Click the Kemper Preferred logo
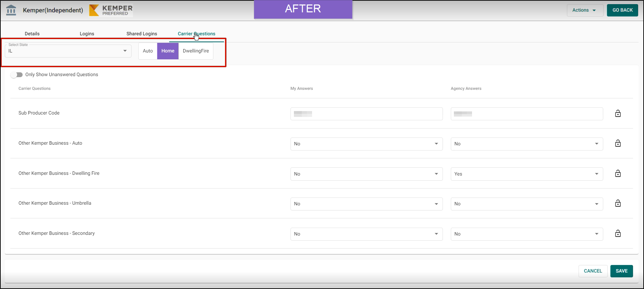Image resolution: width=644 pixels, height=289 pixels. pos(111,10)
